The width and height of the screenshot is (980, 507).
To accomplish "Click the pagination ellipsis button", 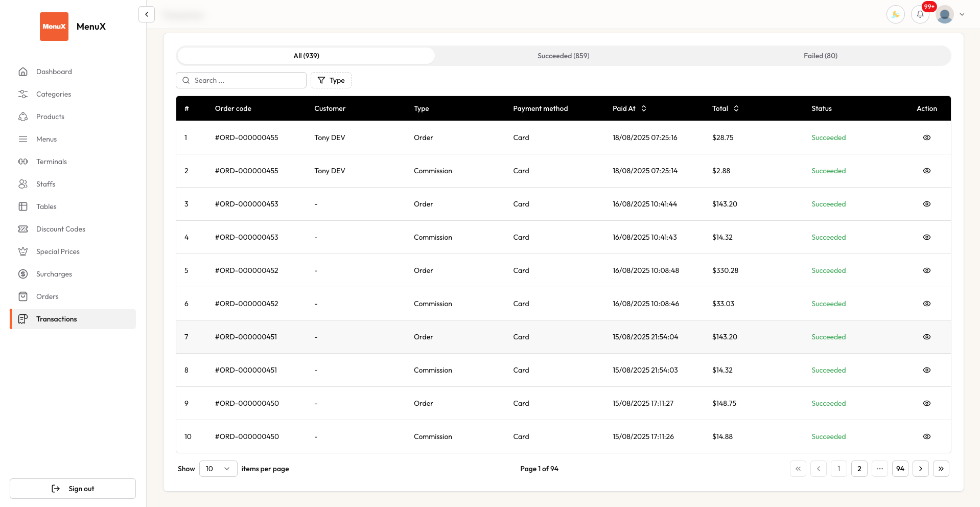I will [879, 469].
